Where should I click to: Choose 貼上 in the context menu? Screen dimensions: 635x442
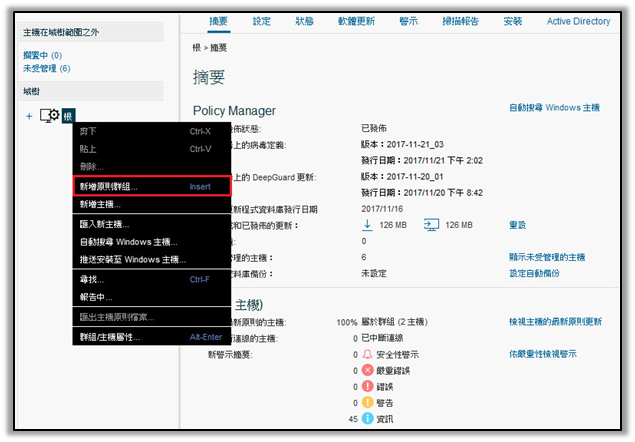coord(152,149)
